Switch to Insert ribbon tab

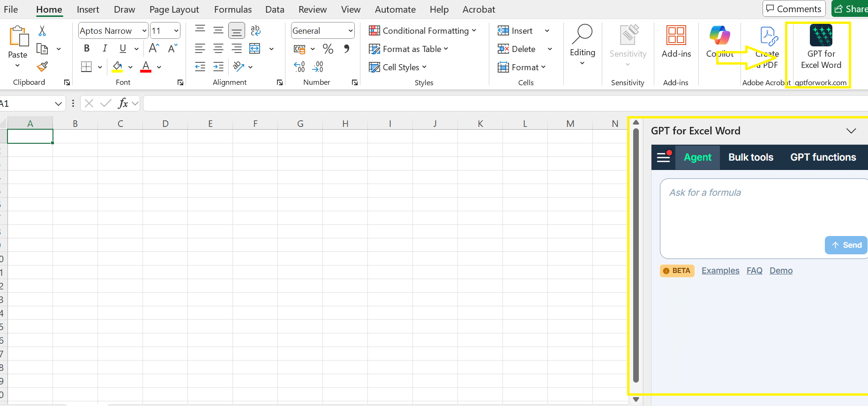pos(88,9)
